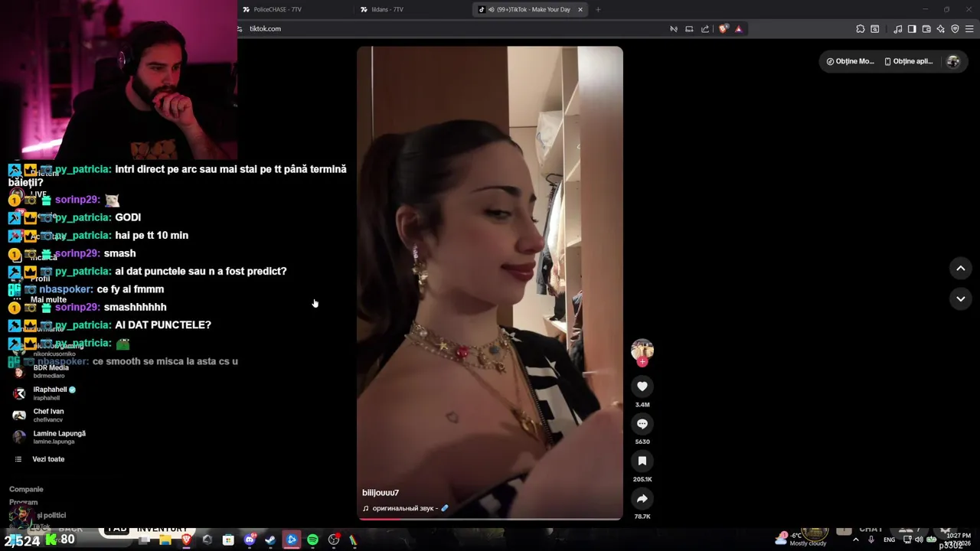980x551 pixels.
Task: Open Brave browser from the taskbar
Action: (186, 540)
